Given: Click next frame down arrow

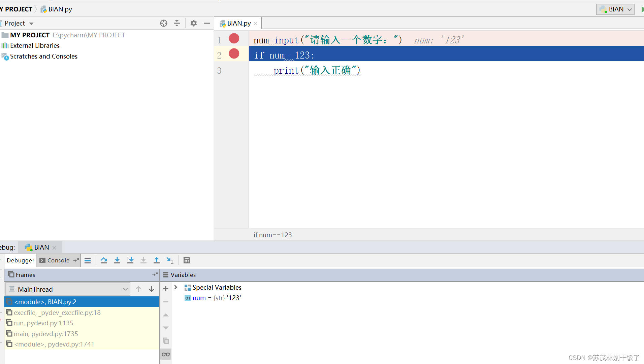Looking at the screenshot, I should [152, 289].
